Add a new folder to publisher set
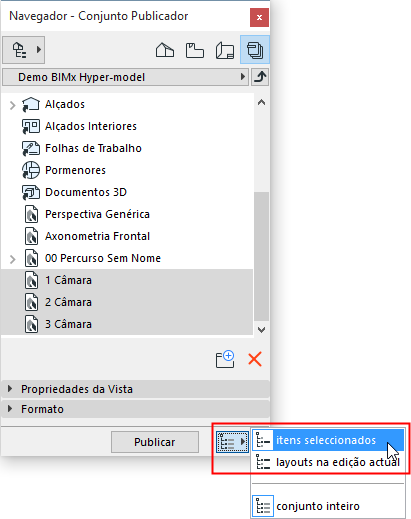 tap(225, 359)
